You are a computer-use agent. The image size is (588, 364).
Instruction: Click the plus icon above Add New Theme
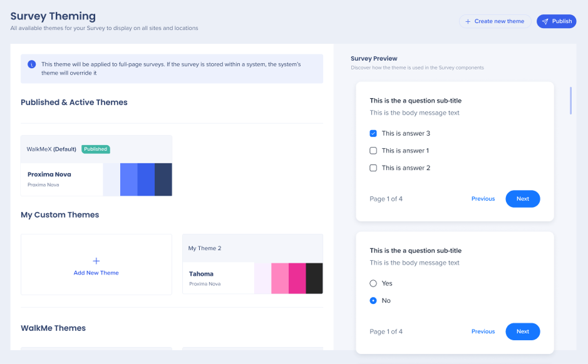[x=96, y=261]
